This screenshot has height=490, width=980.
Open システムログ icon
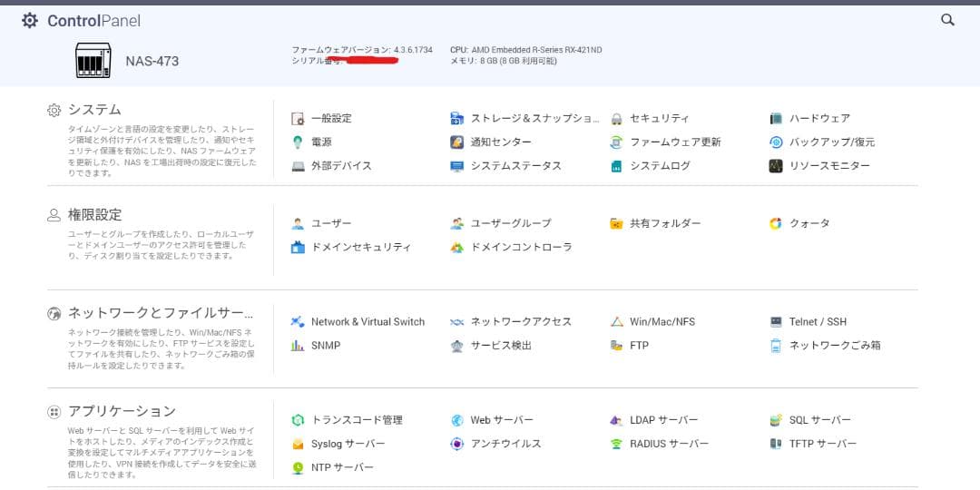point(616,166)
